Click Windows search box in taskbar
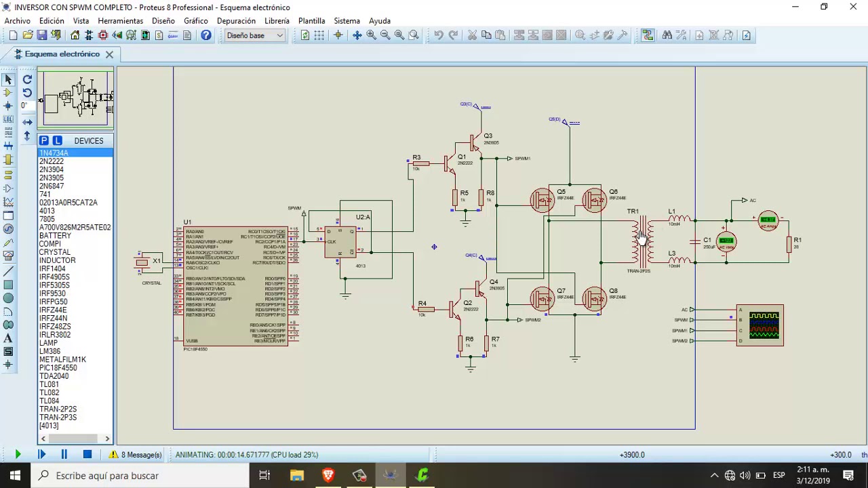Viewport: 868px width, 488px height. click(x=140, y=476)
